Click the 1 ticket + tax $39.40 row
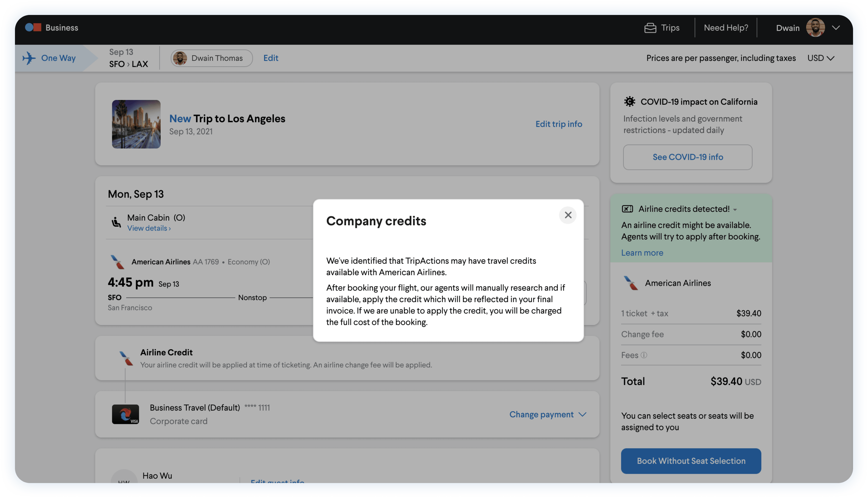The width and height of the screenshot is (868, 498). pyautogui.click(x=691, y=313)
